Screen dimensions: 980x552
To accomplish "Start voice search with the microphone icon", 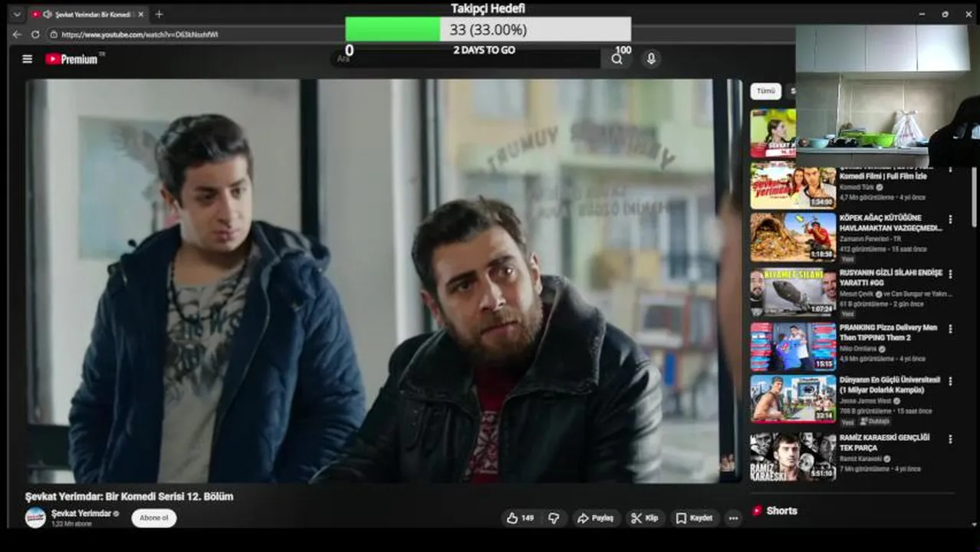I will coord(651,58).
